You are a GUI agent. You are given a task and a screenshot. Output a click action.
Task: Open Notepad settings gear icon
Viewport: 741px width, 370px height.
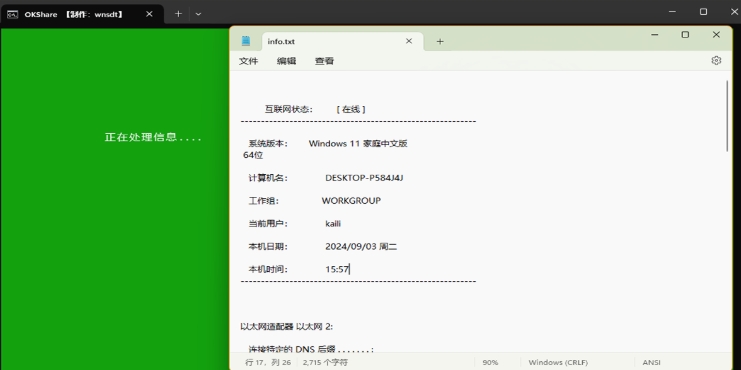point(716,60)
